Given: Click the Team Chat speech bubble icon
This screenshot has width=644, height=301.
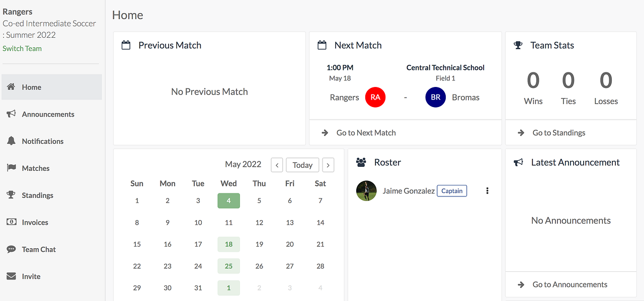Looking at the screenshot, I should [11, 249].
